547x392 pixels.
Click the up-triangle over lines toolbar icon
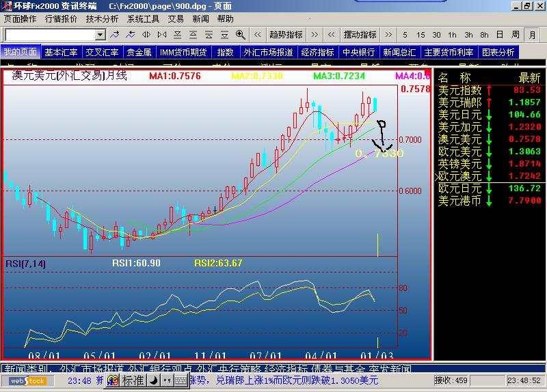[194, 35]
